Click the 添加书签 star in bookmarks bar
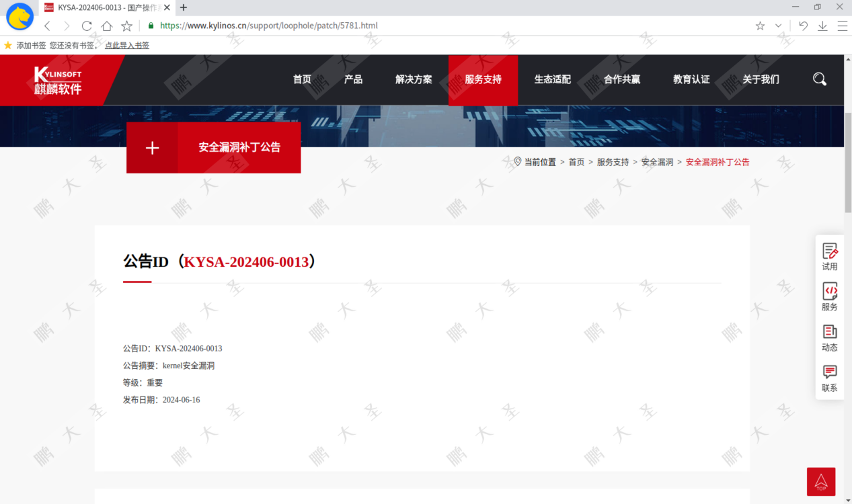 point(8,46)
